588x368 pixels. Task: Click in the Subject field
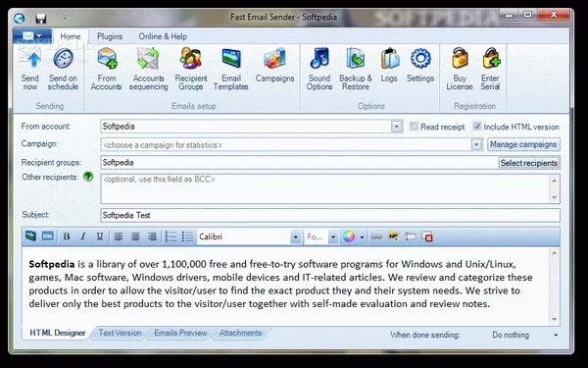(x=330, y=215)
